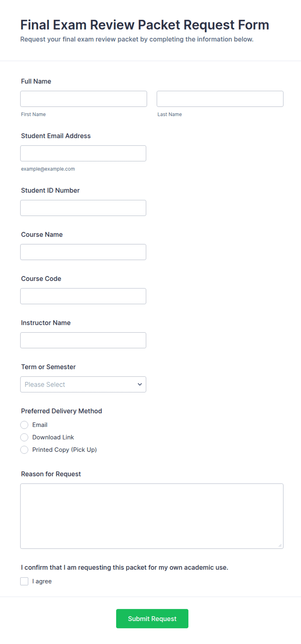Image resolution: width=301 pixels, height=644 pixels.
Task: Click the Last Name input field
Action: coord(220,99)
